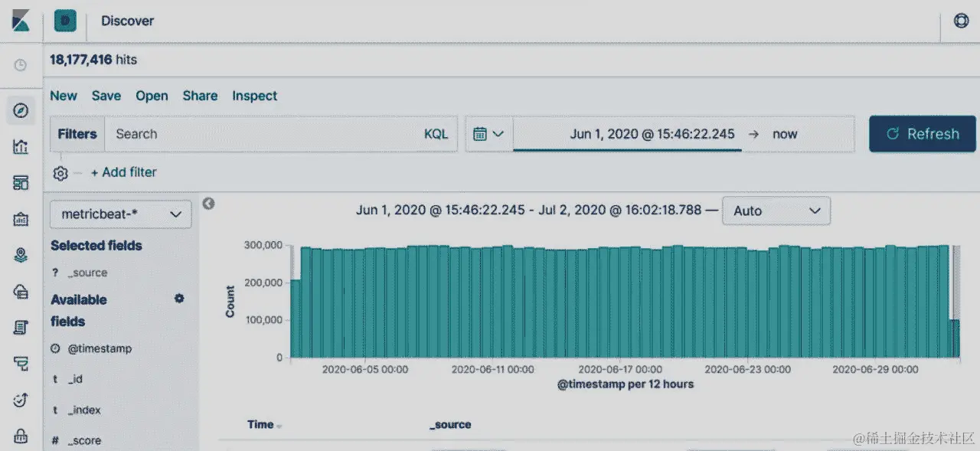Open filter options gear icon
This screenshot has width=980, height=451.
point(60,173)
